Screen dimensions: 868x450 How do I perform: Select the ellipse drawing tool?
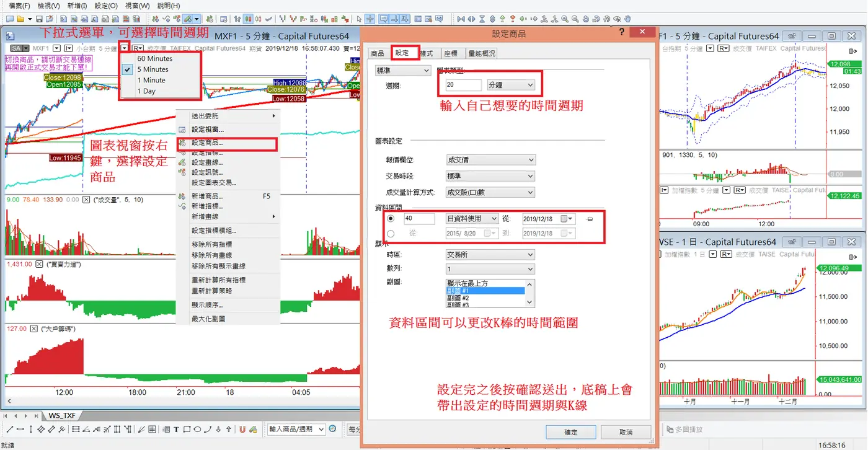coord(197,429)
